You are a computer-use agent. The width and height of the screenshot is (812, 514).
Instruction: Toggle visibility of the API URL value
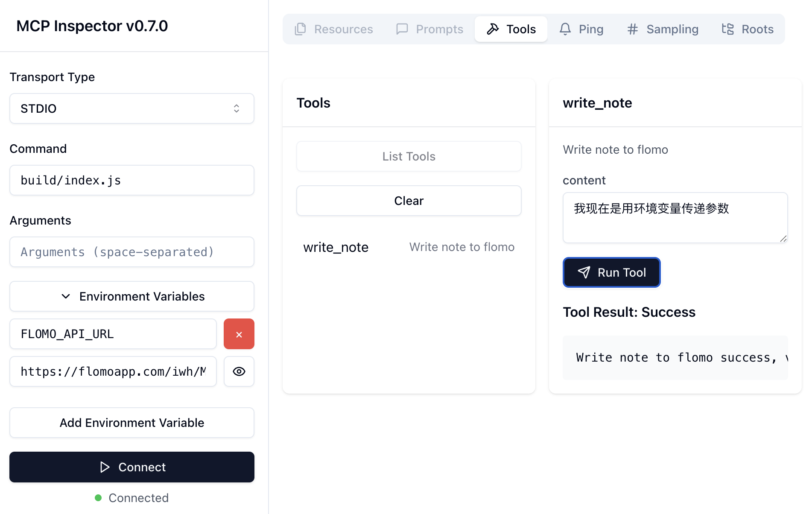tap(239, 372)
